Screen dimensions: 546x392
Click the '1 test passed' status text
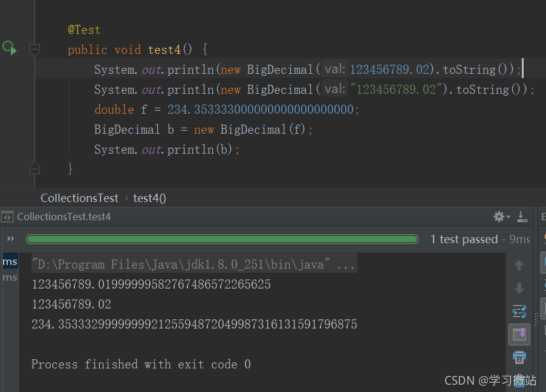(x=464, y=239)
